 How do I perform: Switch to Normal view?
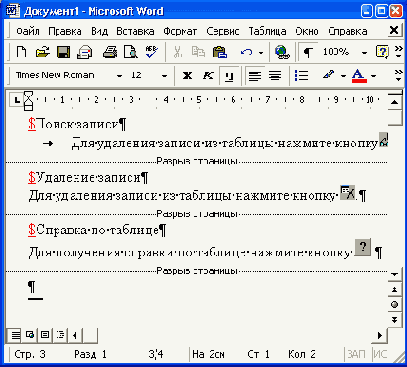pos(15,335)
